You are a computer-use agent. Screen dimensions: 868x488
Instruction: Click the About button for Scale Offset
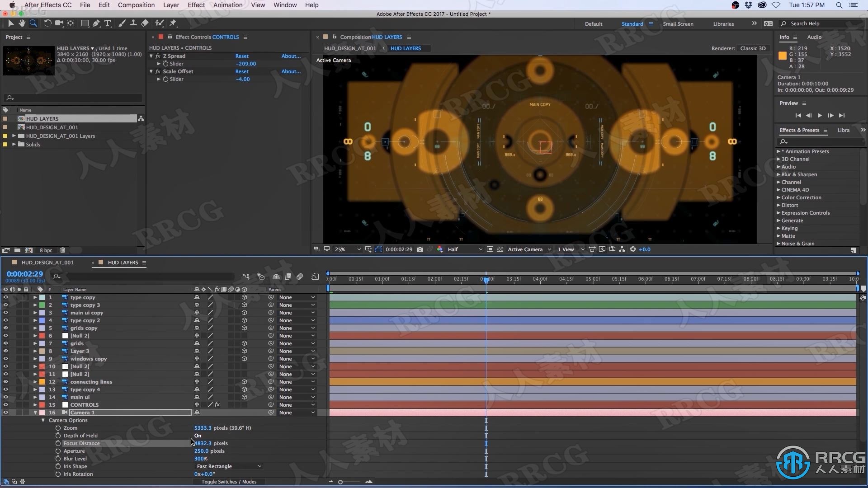coord(290,71)
